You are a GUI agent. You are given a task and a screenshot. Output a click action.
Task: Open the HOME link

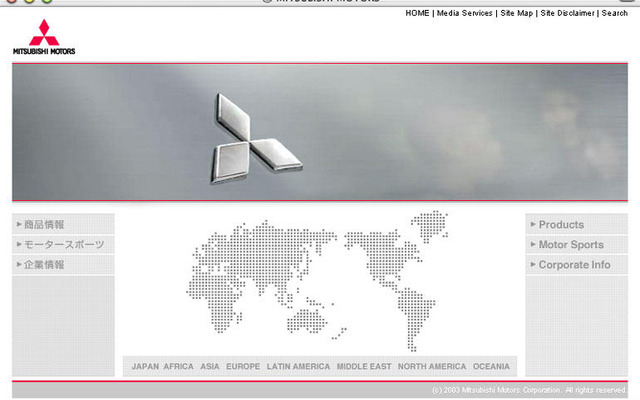[x=417, y=13]
